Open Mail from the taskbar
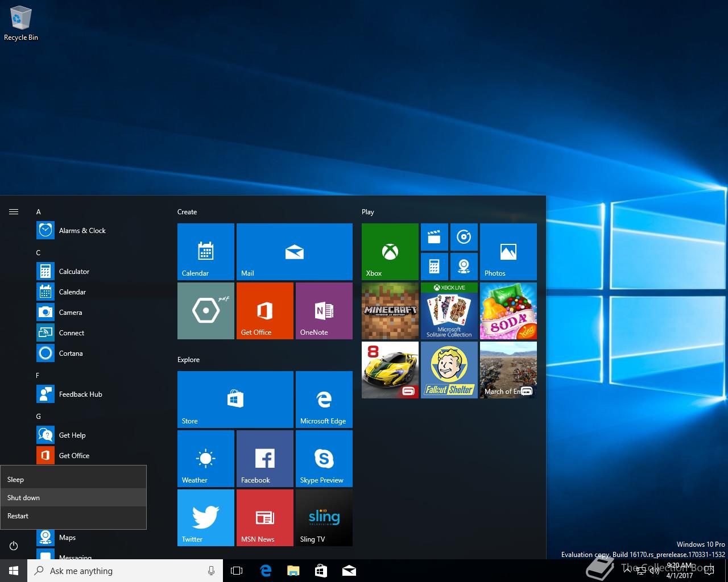The width and height of the screenshot is (728, 582). (349, 571)
